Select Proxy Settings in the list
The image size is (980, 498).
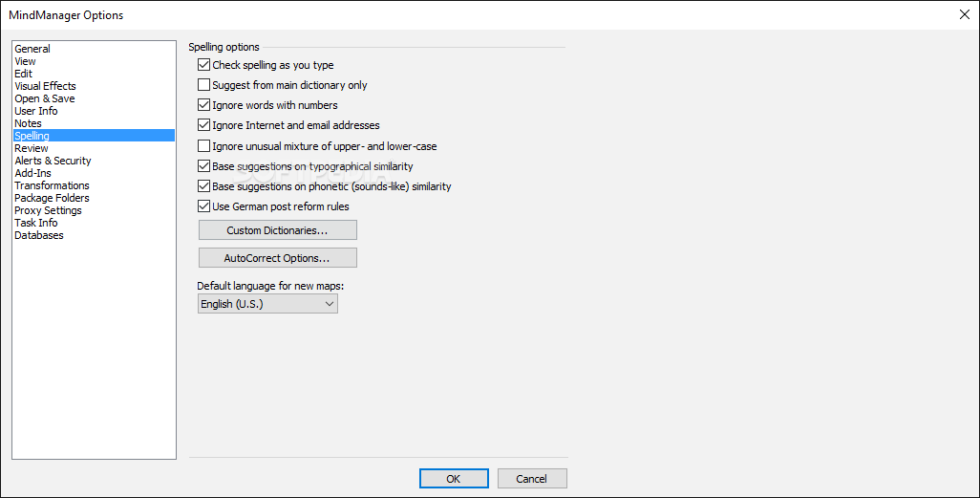pyautogui.click(x=48, y=210)
